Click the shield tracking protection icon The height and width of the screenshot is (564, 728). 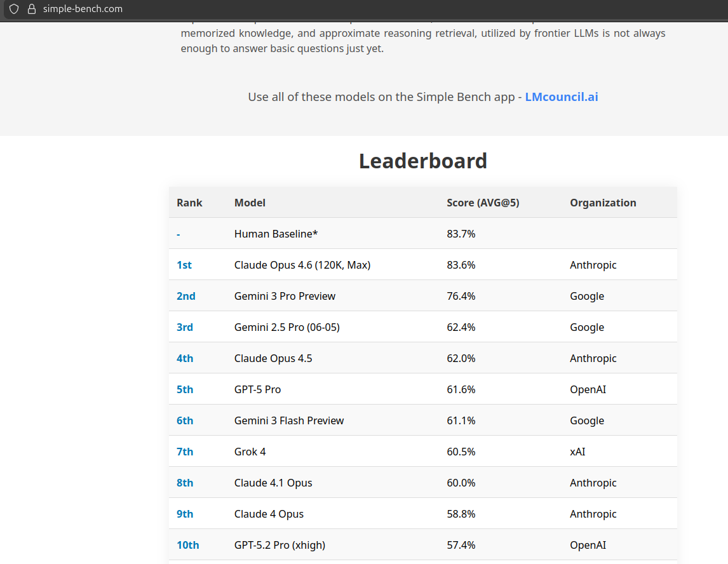tap(14, 9)
